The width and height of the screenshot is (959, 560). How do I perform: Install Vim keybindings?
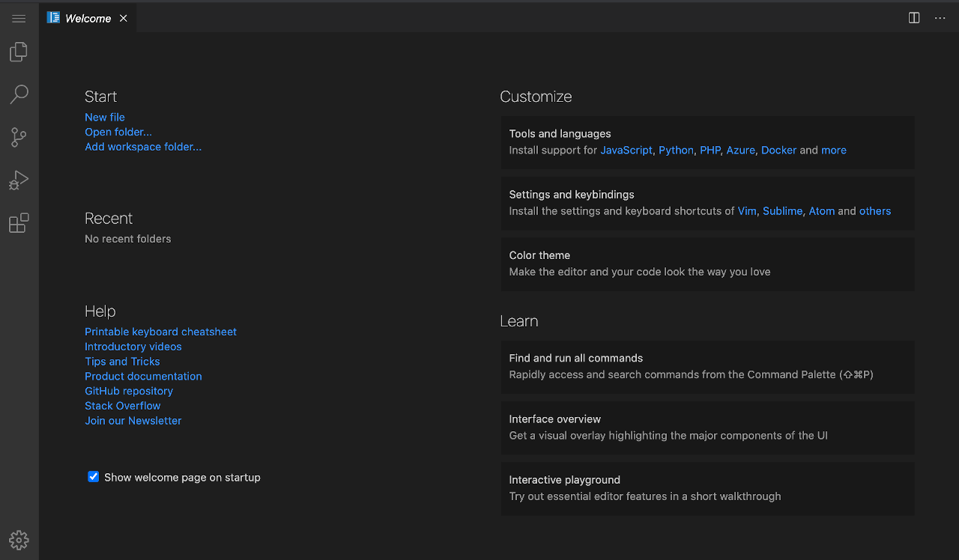tap(746, 210)
